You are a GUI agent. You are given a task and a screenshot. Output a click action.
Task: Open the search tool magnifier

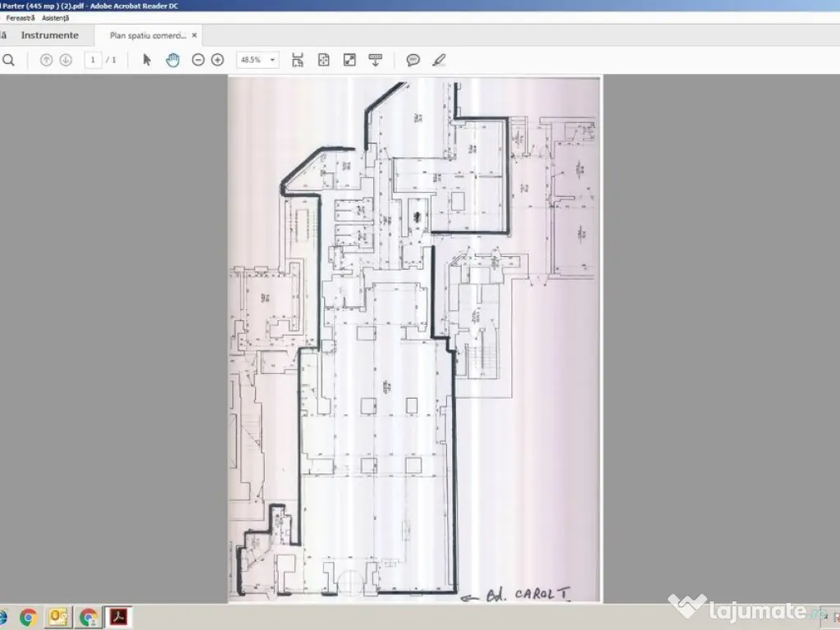(x=9, y=59)
